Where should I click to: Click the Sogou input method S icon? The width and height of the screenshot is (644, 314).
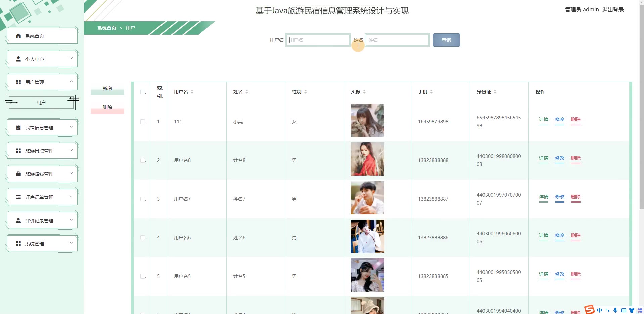tap(589, 309)
